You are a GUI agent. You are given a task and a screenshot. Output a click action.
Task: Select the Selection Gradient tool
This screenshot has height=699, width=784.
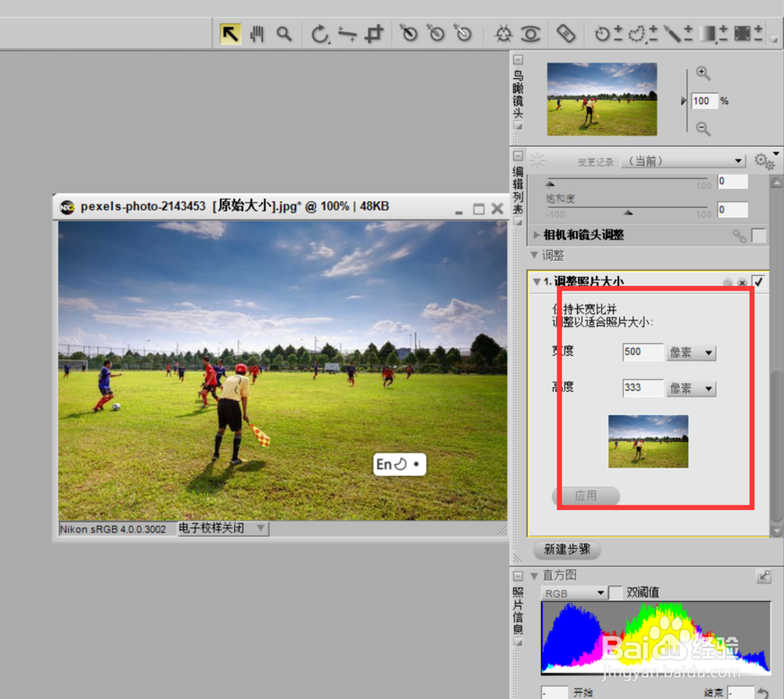[x=707, y=34]
